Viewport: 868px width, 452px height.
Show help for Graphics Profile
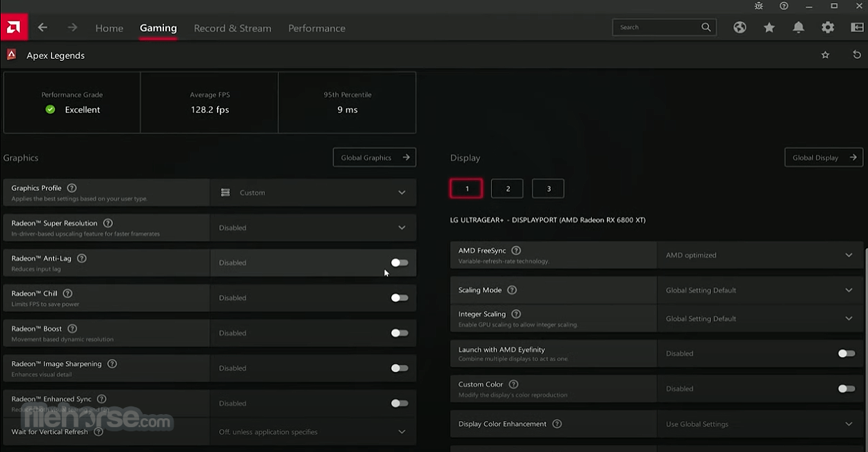click(72, 188)
